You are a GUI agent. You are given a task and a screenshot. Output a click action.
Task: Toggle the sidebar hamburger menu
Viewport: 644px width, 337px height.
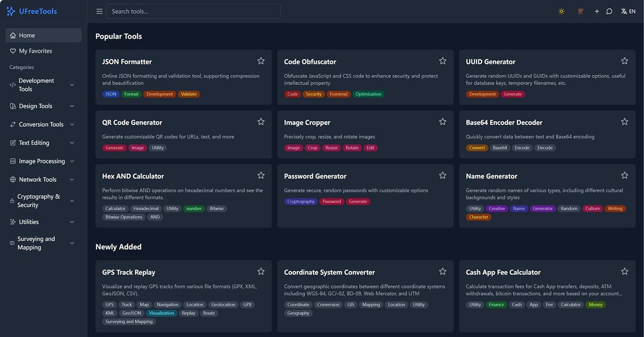pyautogui.click(x=99, y=11)
